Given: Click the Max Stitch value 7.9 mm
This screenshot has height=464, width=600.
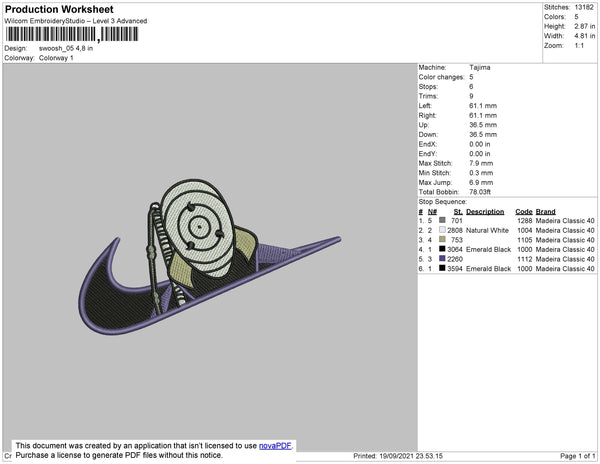Looking at the screenshot, I should [x=481, y=163].
